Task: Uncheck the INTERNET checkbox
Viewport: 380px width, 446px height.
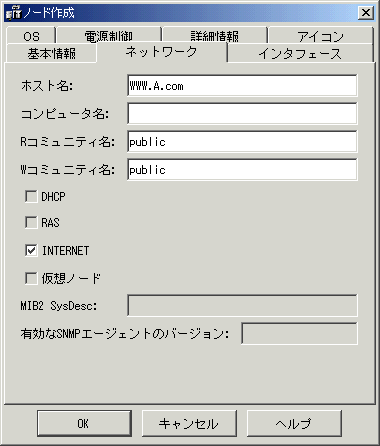Action: coord(31,250)
